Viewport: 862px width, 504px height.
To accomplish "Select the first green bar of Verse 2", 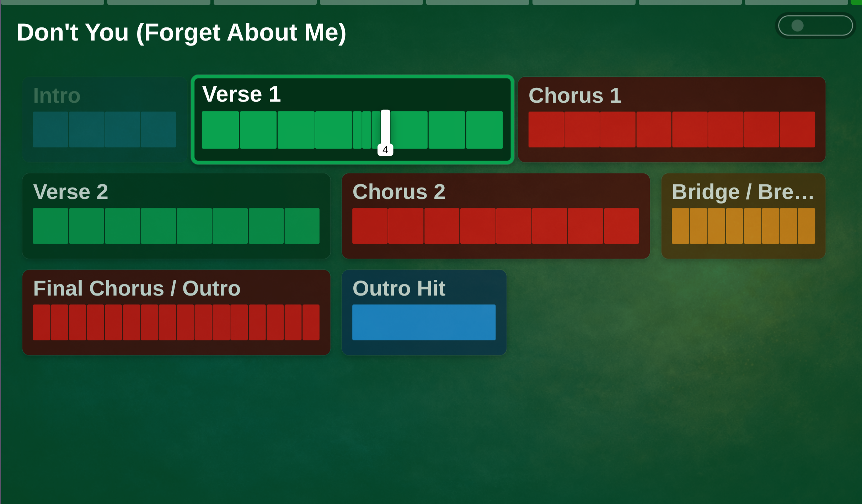I will click(x=50, y=226).
